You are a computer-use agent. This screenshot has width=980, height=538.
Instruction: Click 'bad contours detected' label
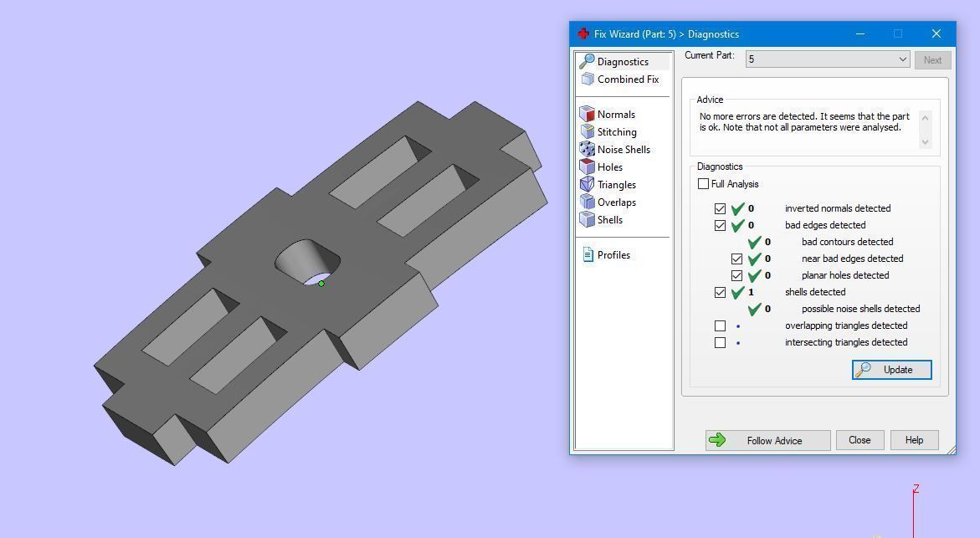point(848,242)
